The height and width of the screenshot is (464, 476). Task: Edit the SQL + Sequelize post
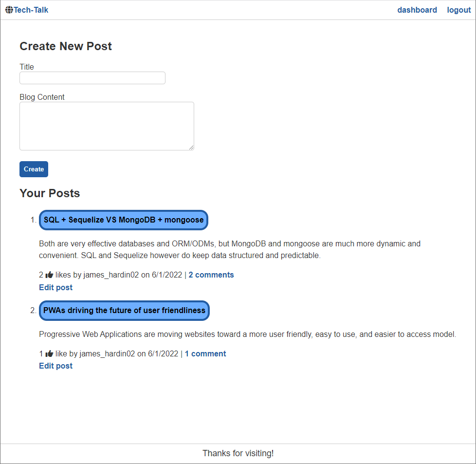pos(55,287)
